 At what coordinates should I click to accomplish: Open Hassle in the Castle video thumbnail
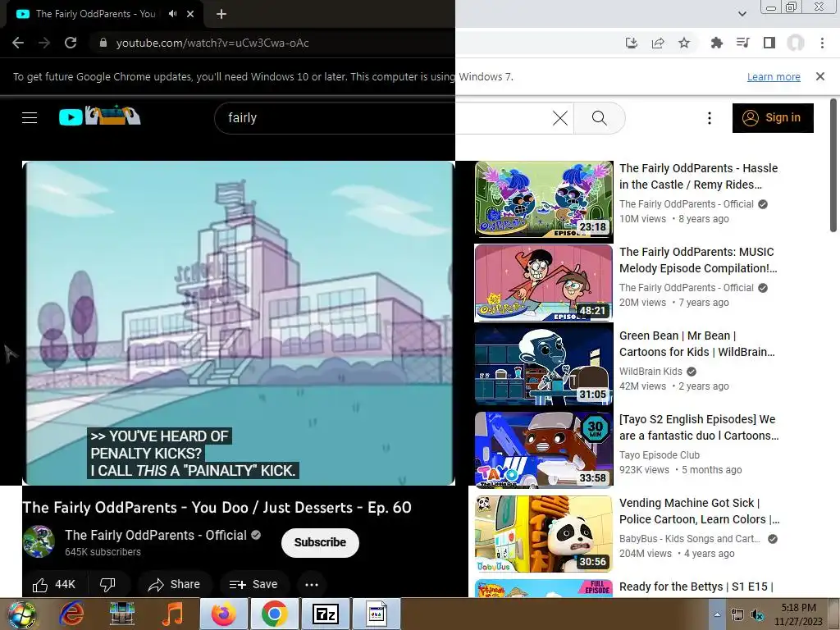click(544, 199)
